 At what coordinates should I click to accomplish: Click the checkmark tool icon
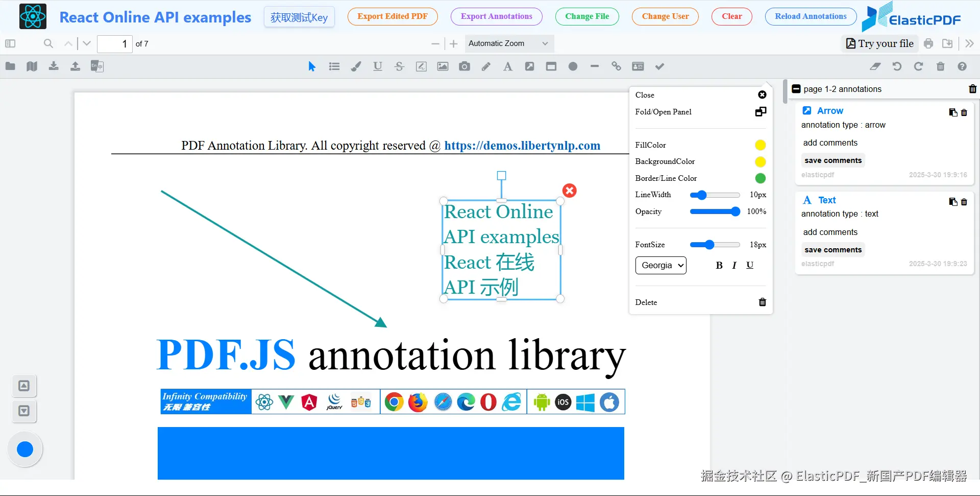(x=659, y=66)
